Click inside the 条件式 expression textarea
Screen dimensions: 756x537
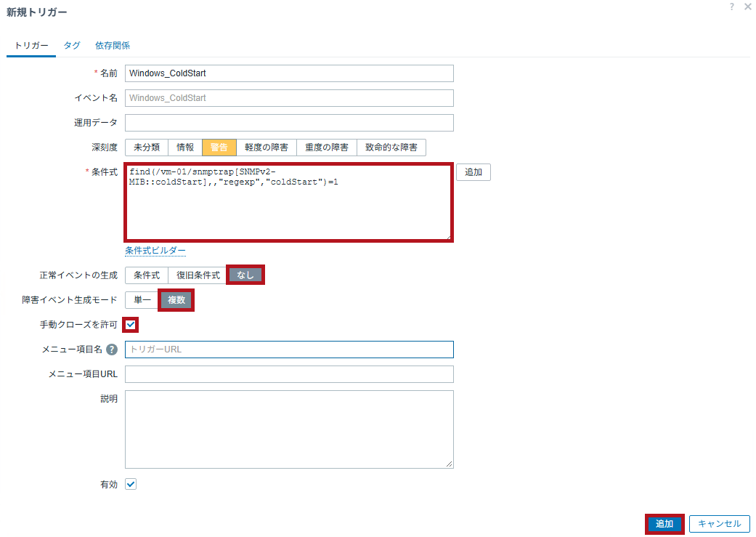pos(289,203)
